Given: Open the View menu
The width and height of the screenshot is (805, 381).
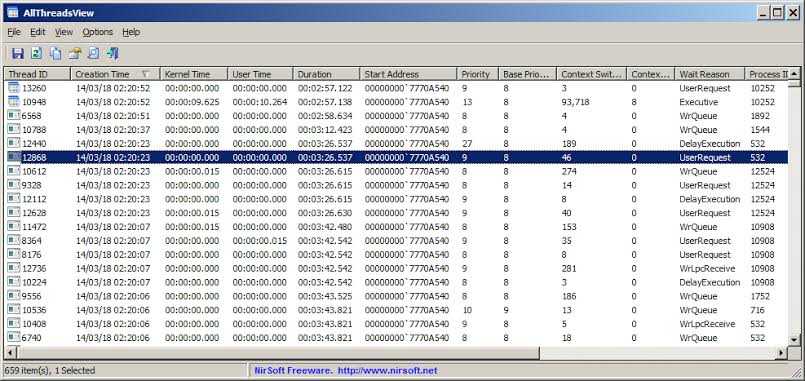Looking at the screenshot, I should click(64, 32).
